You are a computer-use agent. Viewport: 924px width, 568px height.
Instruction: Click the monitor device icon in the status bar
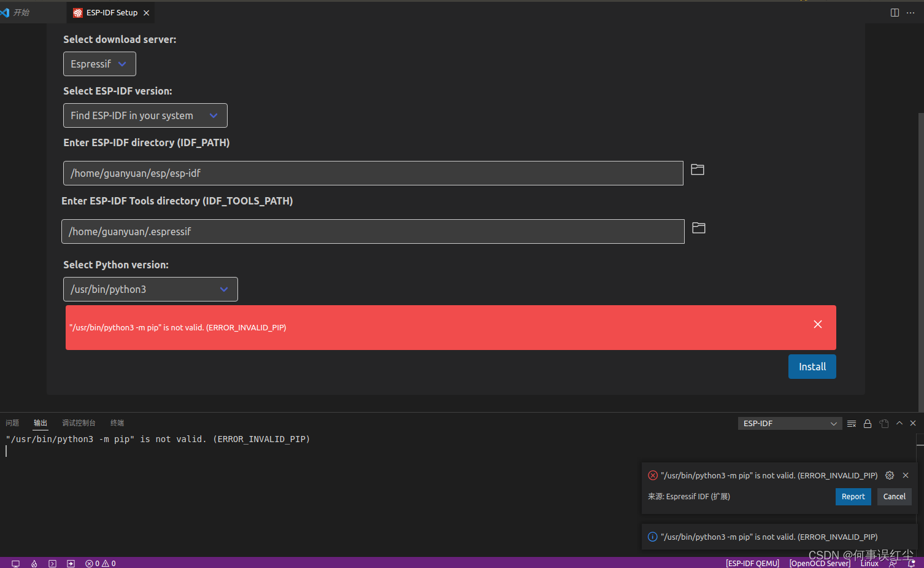[x=16, y=564]
